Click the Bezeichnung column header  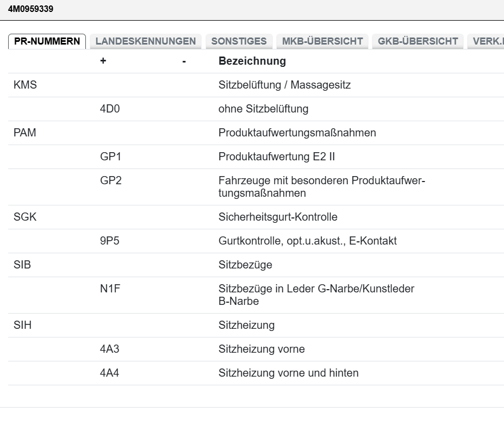click(x=252, y=61)
